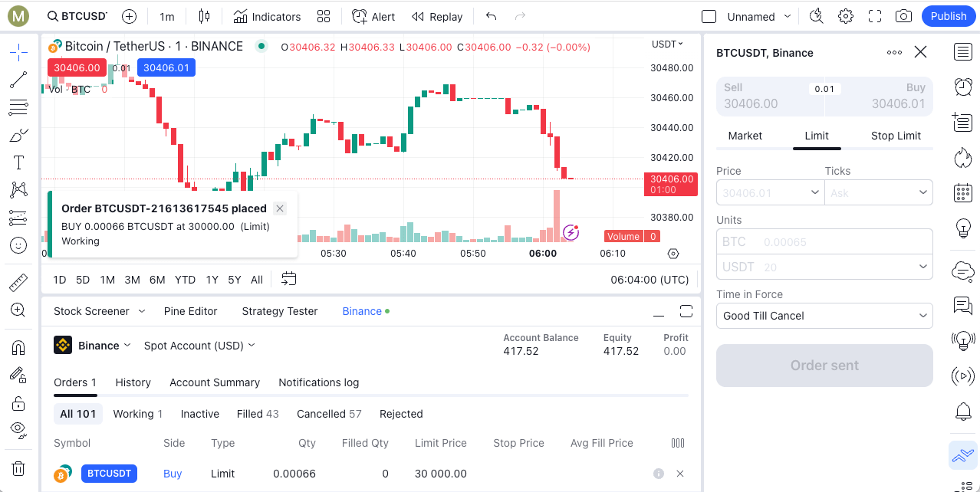The width and height of the screenshot is (980, 492).
Task: Create an Alert from top toolbar
Action: (x=373, y=16)
